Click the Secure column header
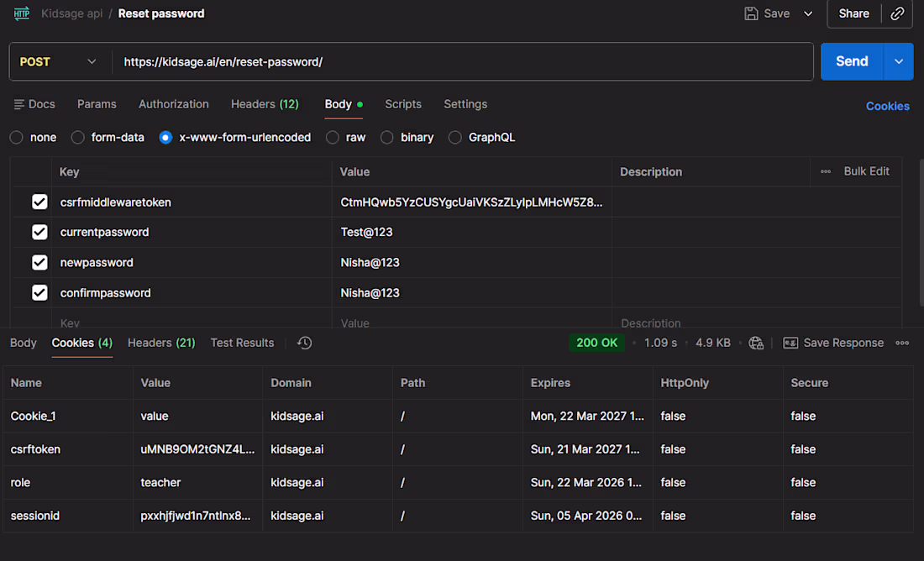 809,383
